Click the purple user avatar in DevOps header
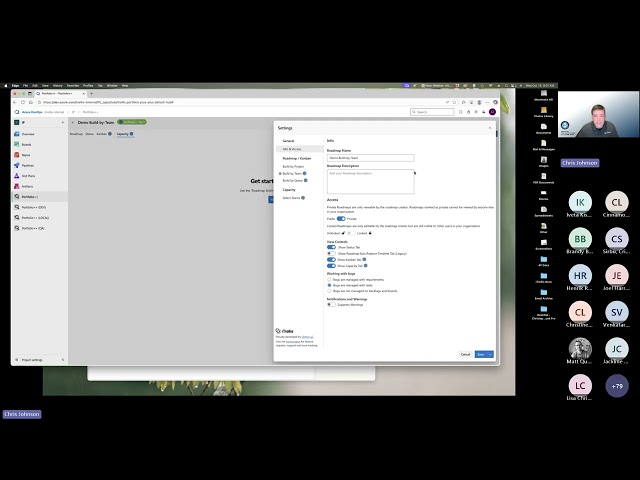This screenshot has width=640, height=480. (492, 112)
